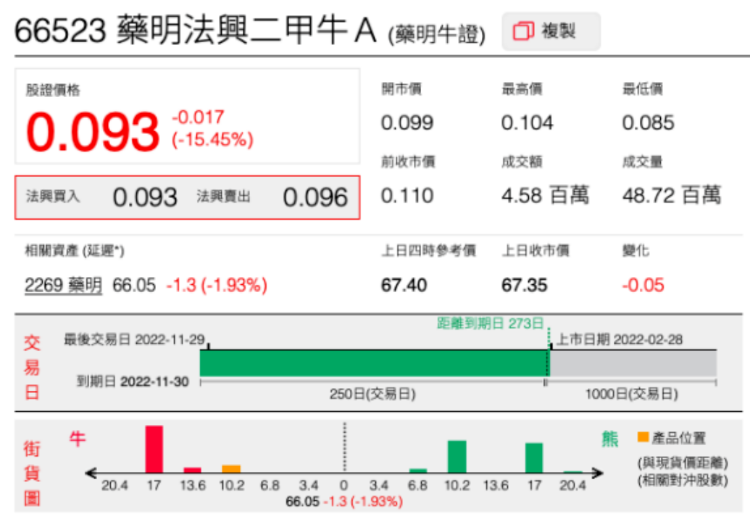750x522 pixels.
Task: Click the 距離到期日 273日 marker label
Action: click(490, 324)
